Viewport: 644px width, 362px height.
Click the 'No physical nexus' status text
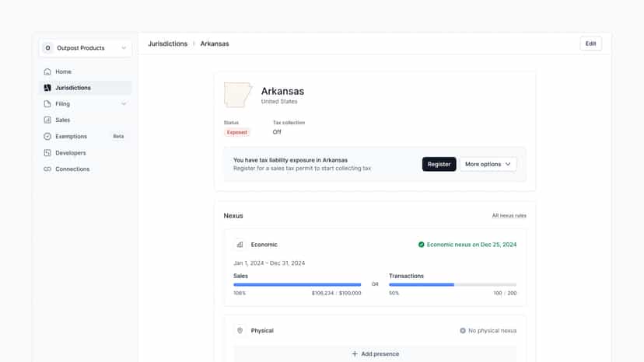(492, 330)
